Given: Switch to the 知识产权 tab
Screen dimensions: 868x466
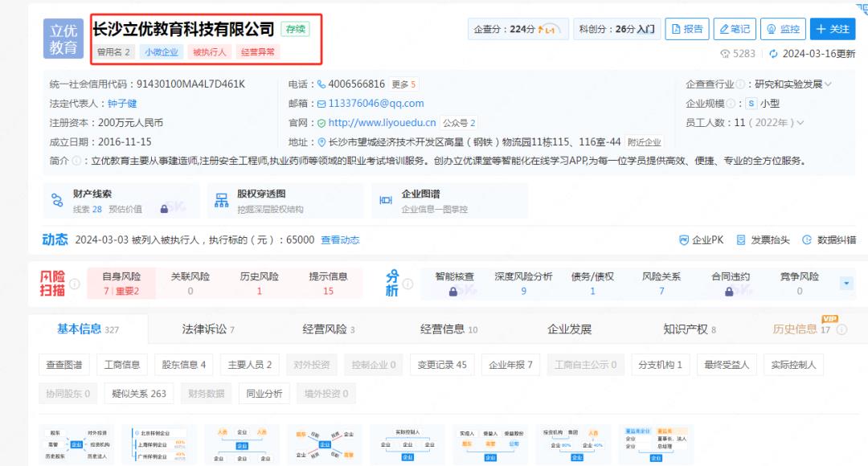Looking at the screenshot, I should (690, 329).
